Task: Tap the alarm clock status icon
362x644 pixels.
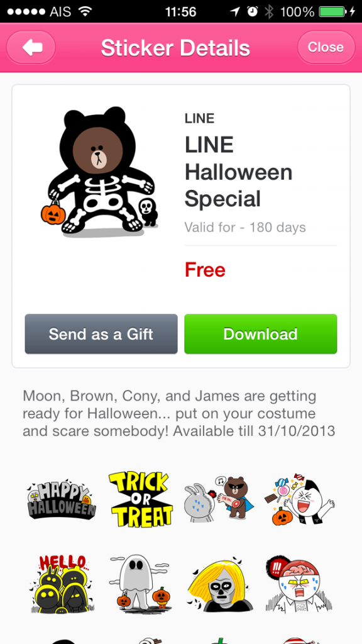Action: pyautogui.click(x=253, y=11)
